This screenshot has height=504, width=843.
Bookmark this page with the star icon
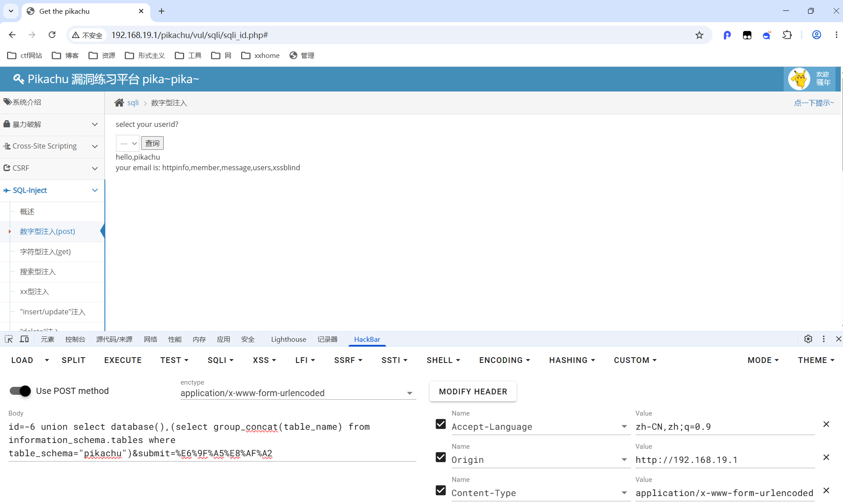click(699, 35)
